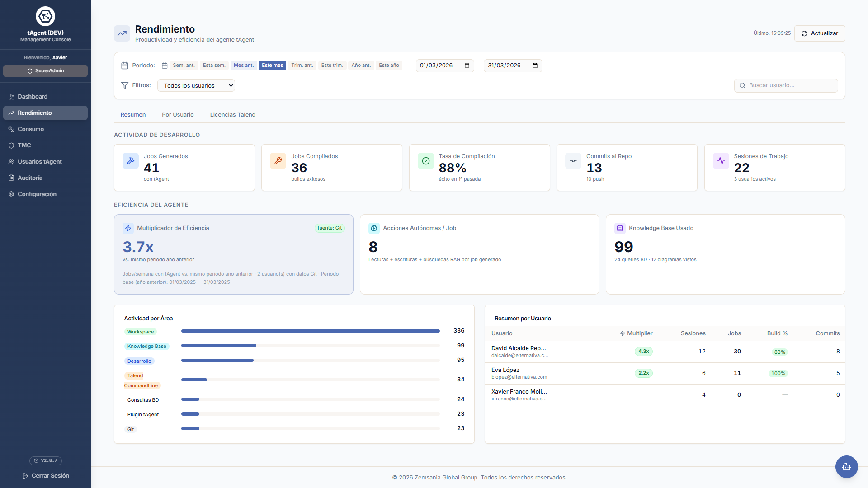Viewport: 868px width, 488px height.
Task: Open the 'Todos los usuarios' filter dropdown
Action: [196, 85]
